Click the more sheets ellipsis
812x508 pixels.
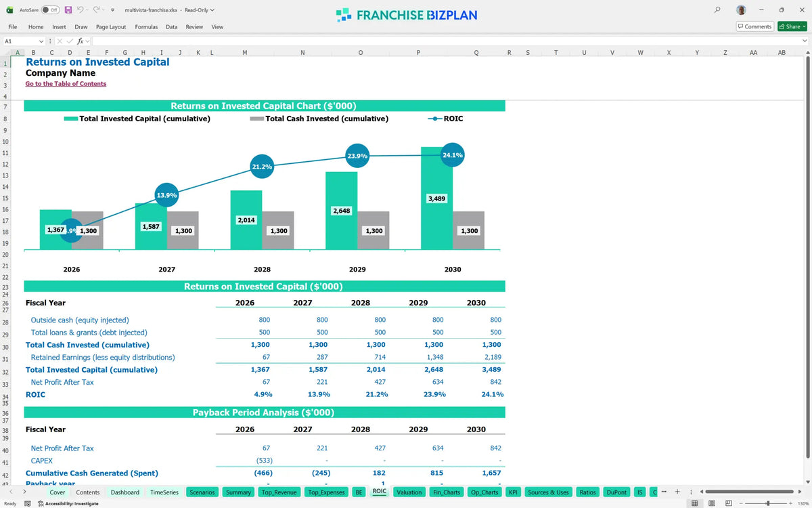(x=664, y=492)
